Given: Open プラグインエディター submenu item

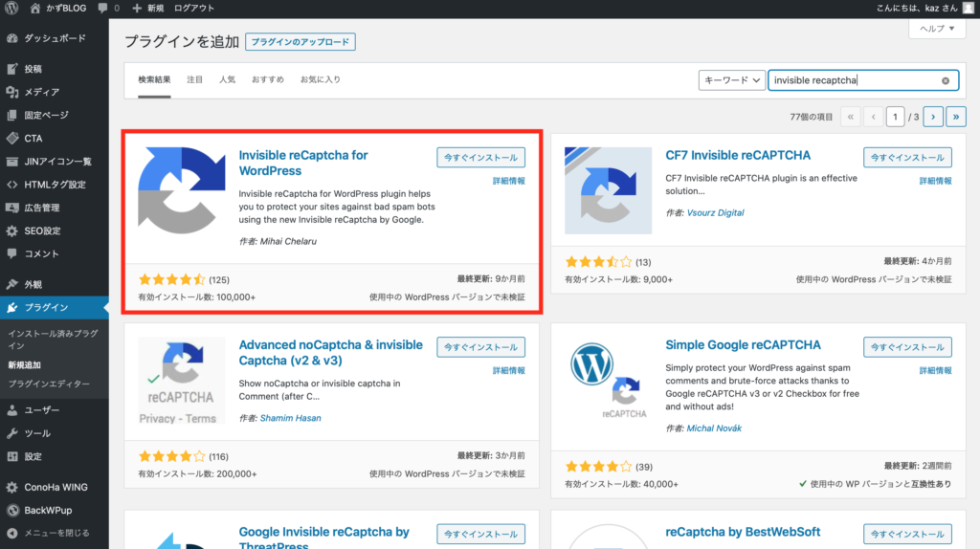Looking at the screenshot, I should coord(49,384).
